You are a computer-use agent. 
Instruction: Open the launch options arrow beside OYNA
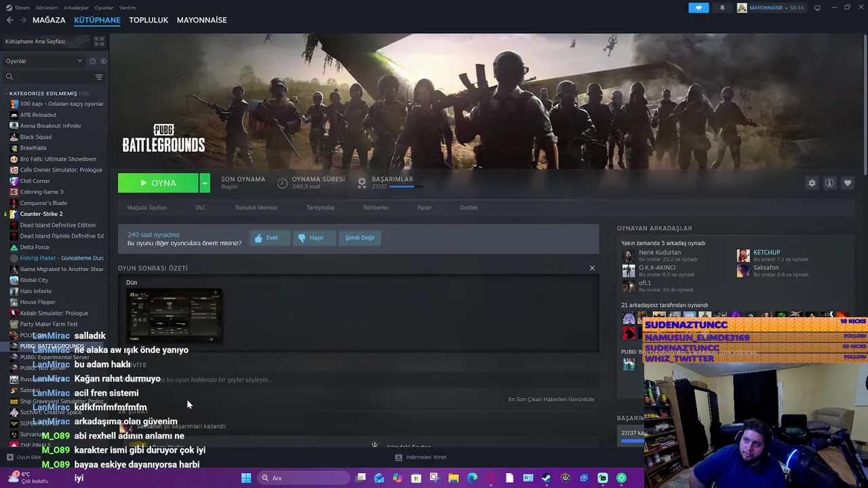tap(205, 183)
